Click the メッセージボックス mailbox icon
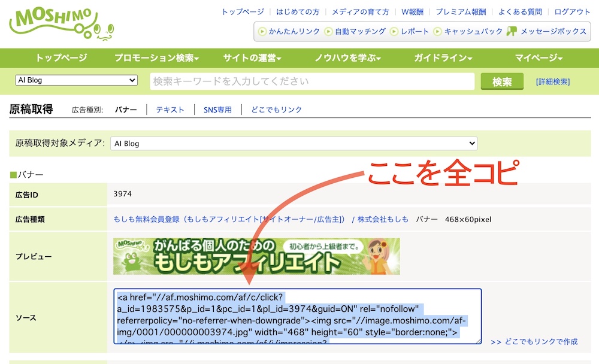This screenshot has height=364, width=599. click(x=512, y=31)
